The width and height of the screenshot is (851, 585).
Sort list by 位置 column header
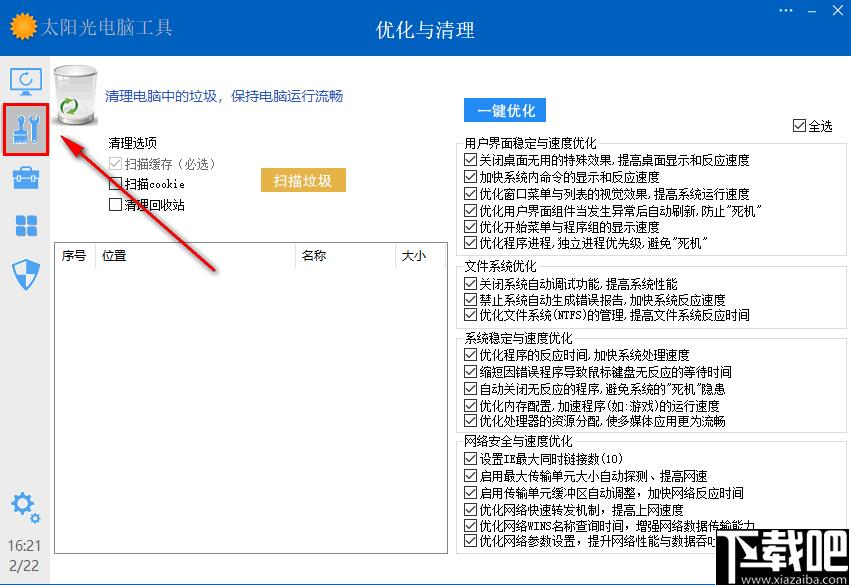point(195,256)
